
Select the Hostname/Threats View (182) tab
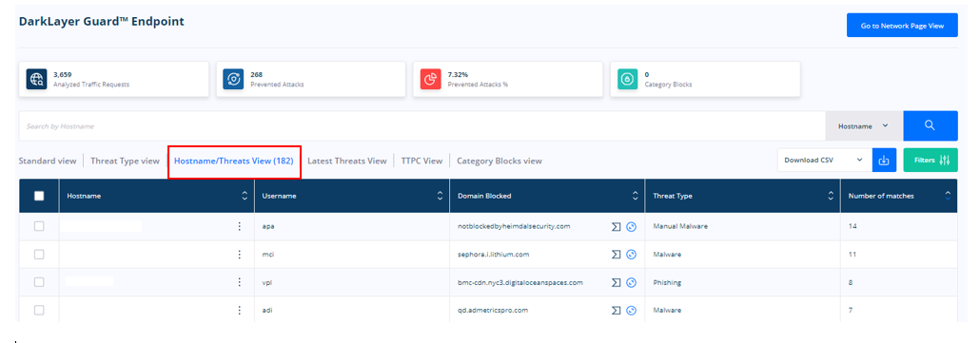234,161
